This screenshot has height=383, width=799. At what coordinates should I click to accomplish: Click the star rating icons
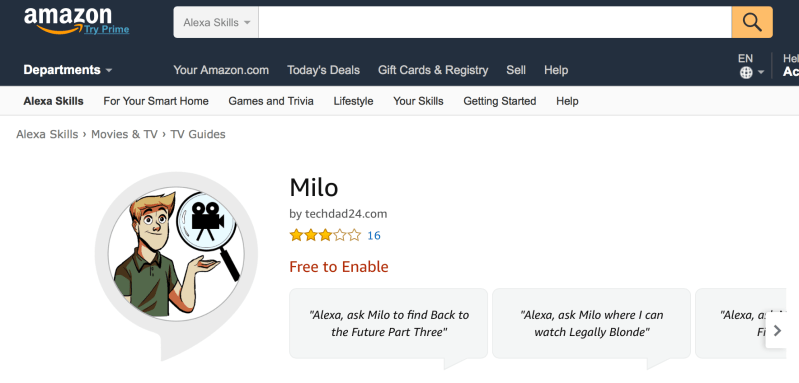coord(325,235)
